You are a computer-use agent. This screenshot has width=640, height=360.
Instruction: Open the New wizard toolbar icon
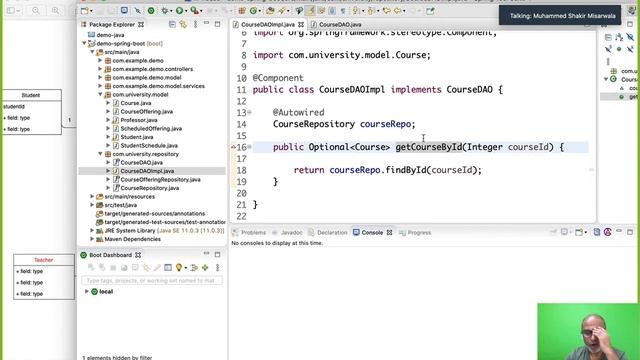pyautogui.click(x=84, y=11)
